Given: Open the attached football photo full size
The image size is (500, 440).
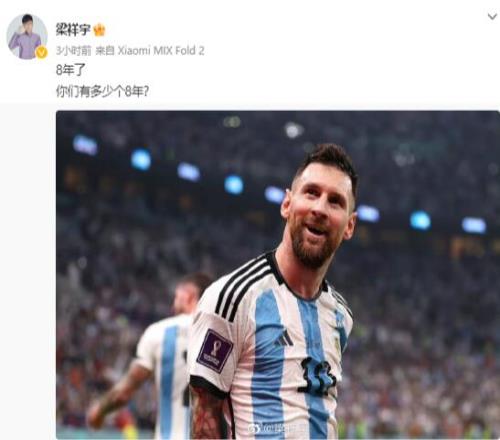Looking at the screenshot, I should click(x=278, y=275).
